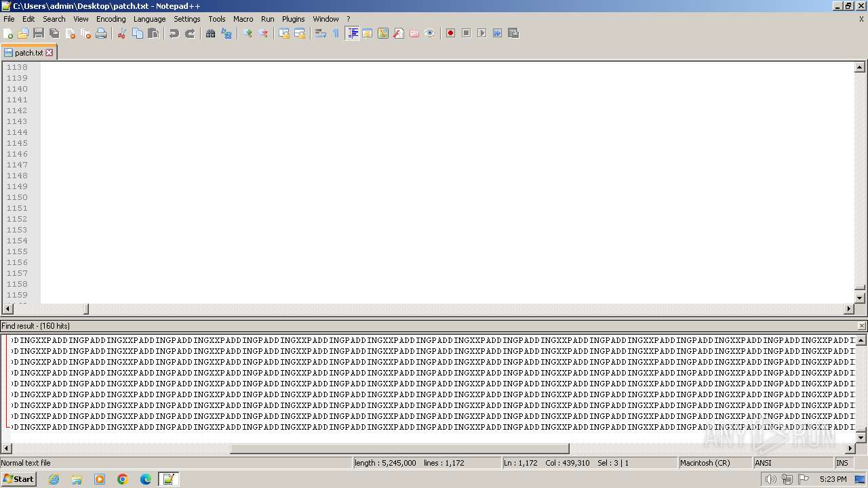Click editor vertical scrollbar down arrow
The image size is (868, 488).
coord(860,298)
